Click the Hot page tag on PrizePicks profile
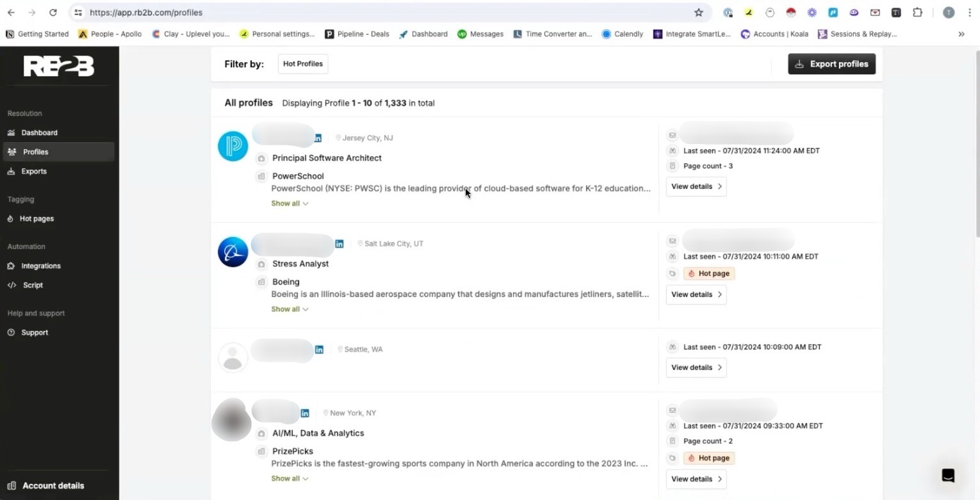This screenshot has width=980, height=500. pos(709,458)
